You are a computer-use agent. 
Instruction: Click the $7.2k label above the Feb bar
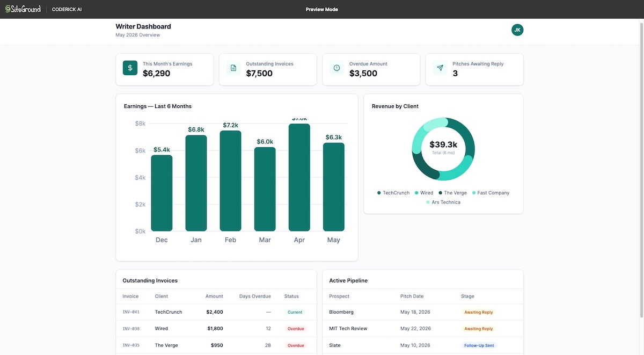click(230, 125)
